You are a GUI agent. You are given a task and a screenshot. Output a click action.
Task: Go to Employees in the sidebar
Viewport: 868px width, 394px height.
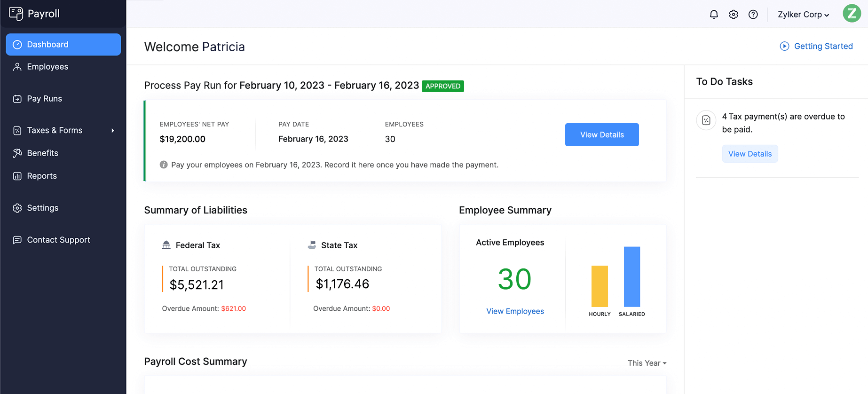pos(47,67)
